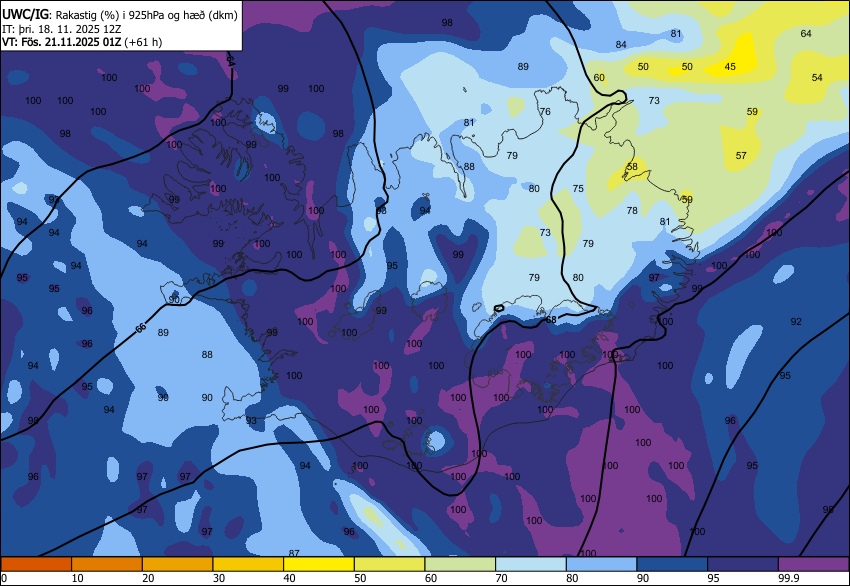This screenshot has height=586, width=850.
Task: Click the humidity value 93 on the map
Action: (x=251, y=421)
